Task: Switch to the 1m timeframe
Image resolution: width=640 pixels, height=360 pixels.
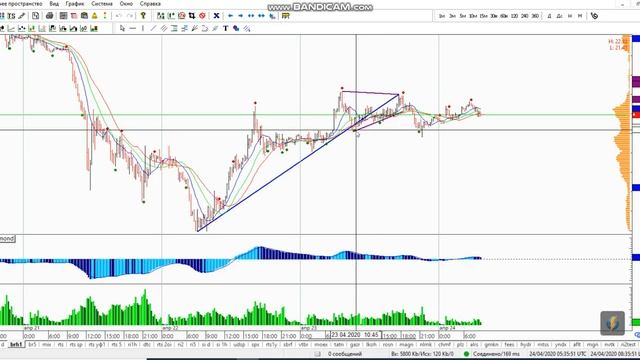Action: tap(442, 16)
